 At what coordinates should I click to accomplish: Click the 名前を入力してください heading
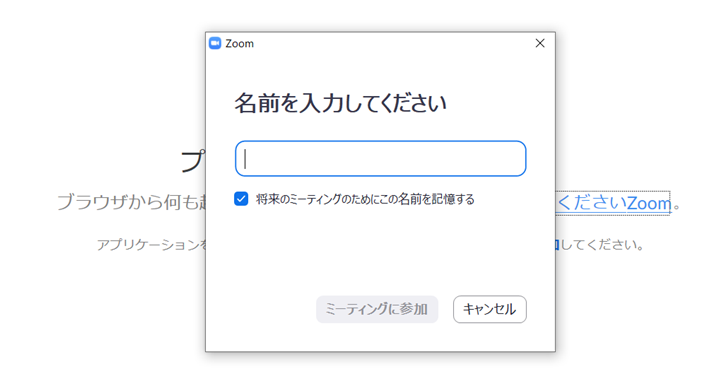[340, 103]
